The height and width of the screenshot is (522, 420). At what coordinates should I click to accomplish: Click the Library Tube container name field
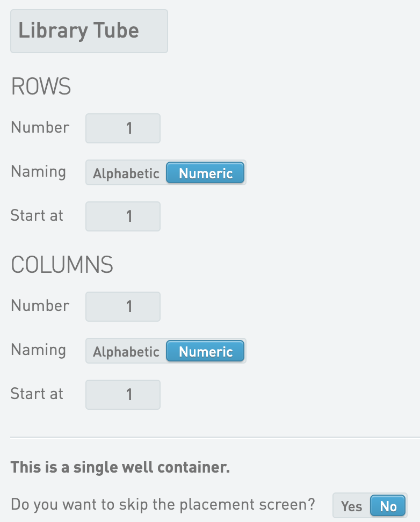click(x=89, y=31)
